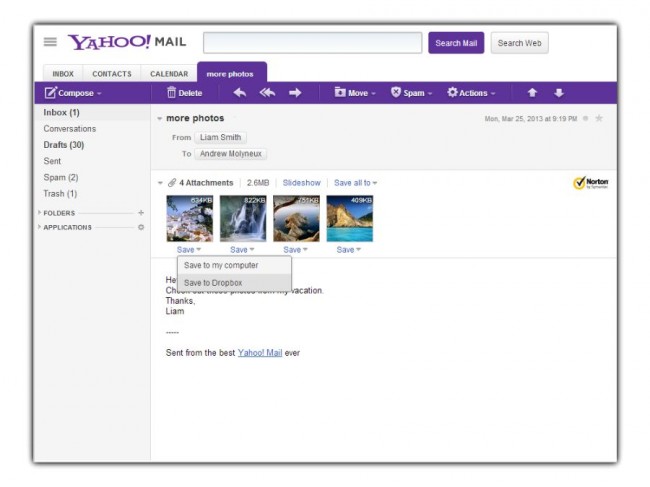This screenshot has width=650, height=487.
Task: Open the waterfall photo thumbnail
Action: [x=243, y=218]
